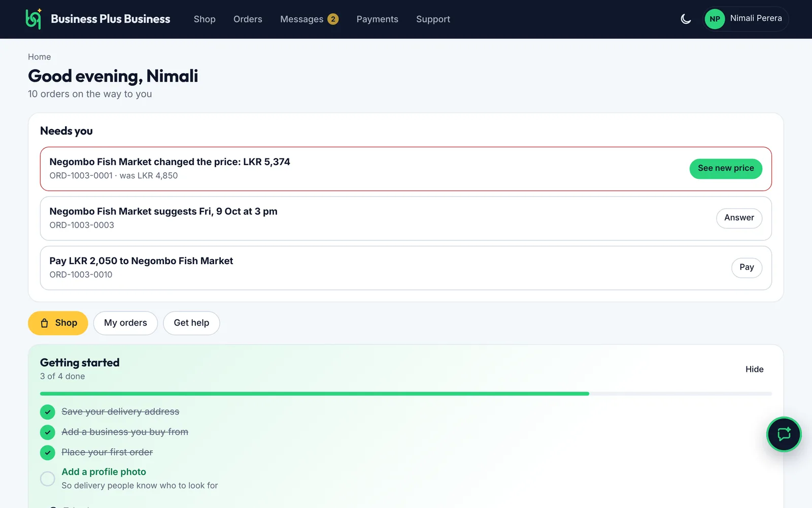Click the Nimali Perera user name
Viewport: 812px width, 508px height.
point(756,18)
